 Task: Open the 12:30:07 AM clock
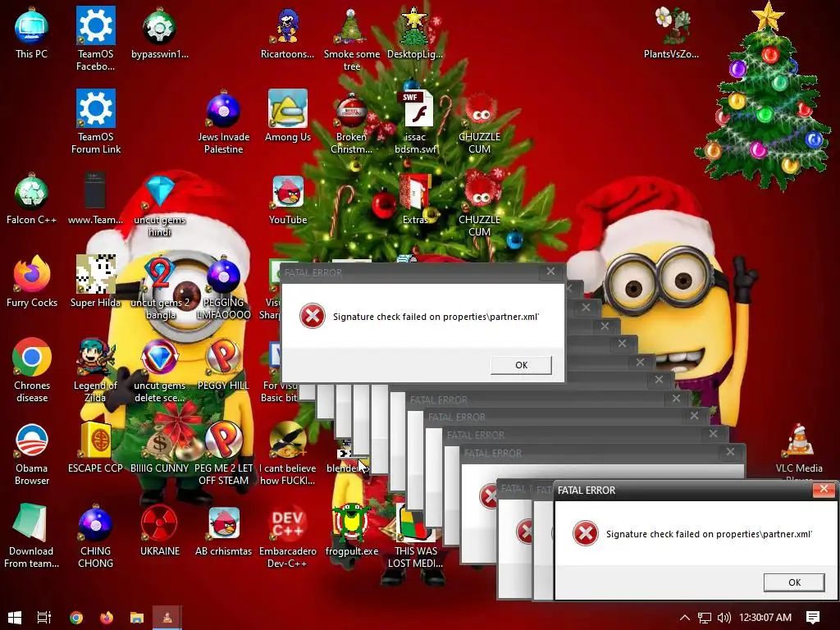click(x=765, y=617)
